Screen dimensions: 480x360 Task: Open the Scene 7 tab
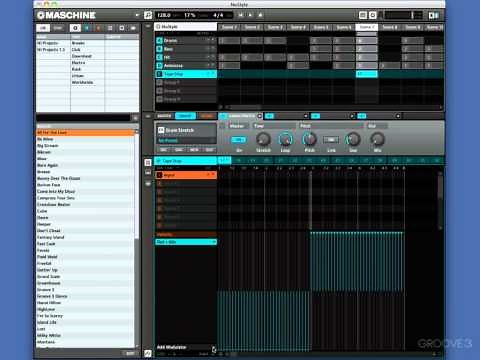tap(367, 27)
